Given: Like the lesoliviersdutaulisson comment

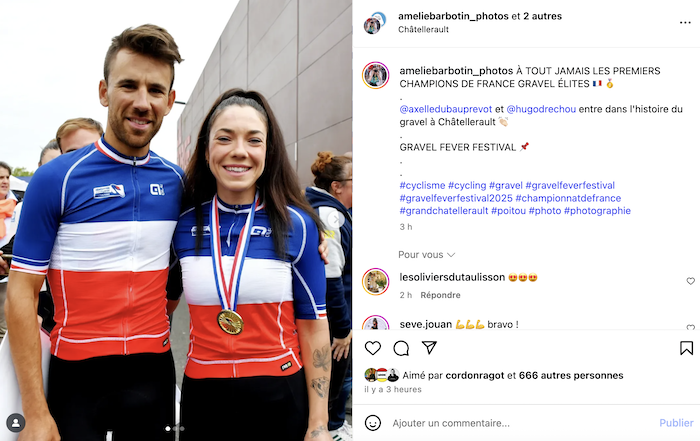Looking at the screenshot, I should click(x=690, y=281).
